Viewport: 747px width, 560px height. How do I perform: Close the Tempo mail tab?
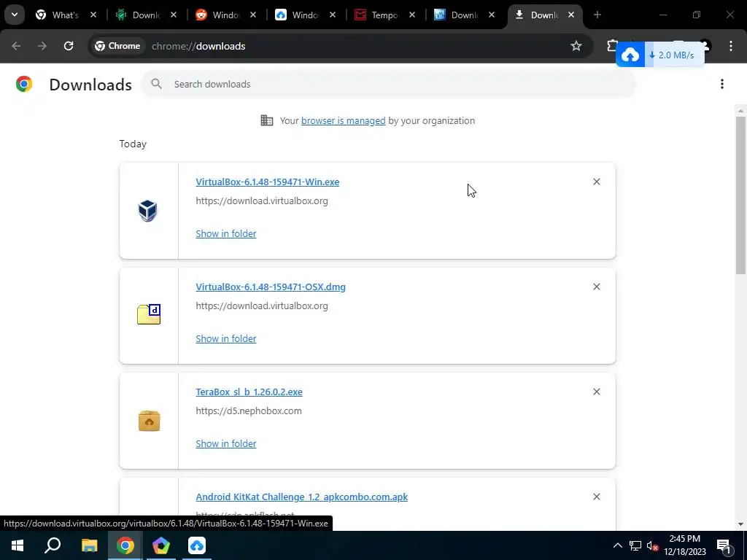tap(412, 15)
